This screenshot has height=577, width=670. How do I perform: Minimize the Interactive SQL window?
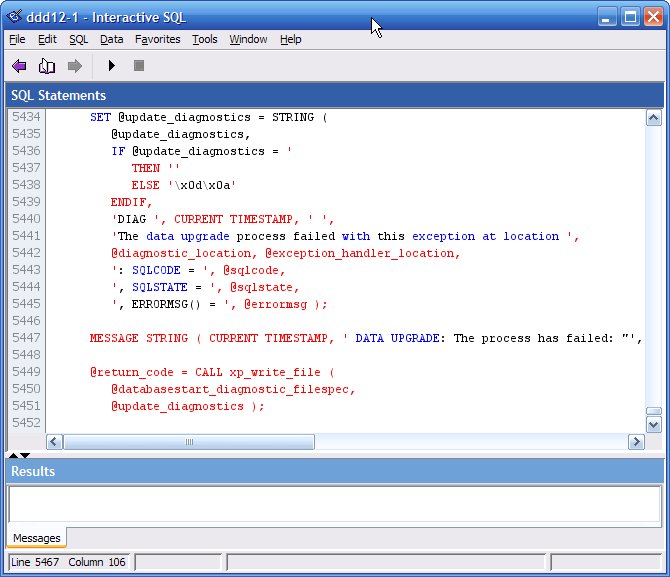point(607,17)
